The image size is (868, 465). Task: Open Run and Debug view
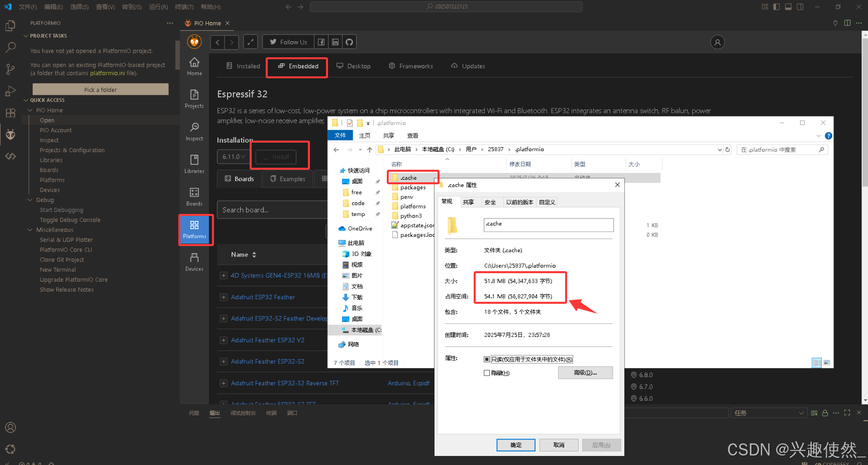tap(10, 91)
